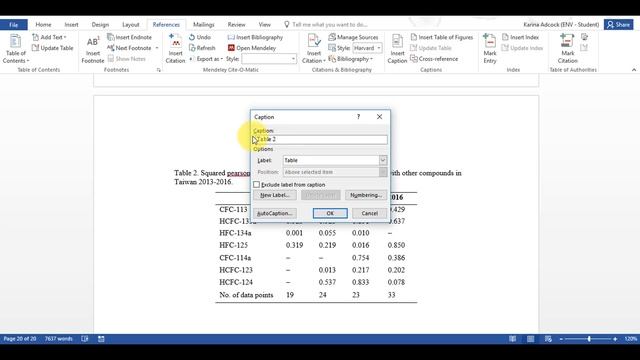Click Insert Bibliography
640x360 pixels.
[255, 37]
